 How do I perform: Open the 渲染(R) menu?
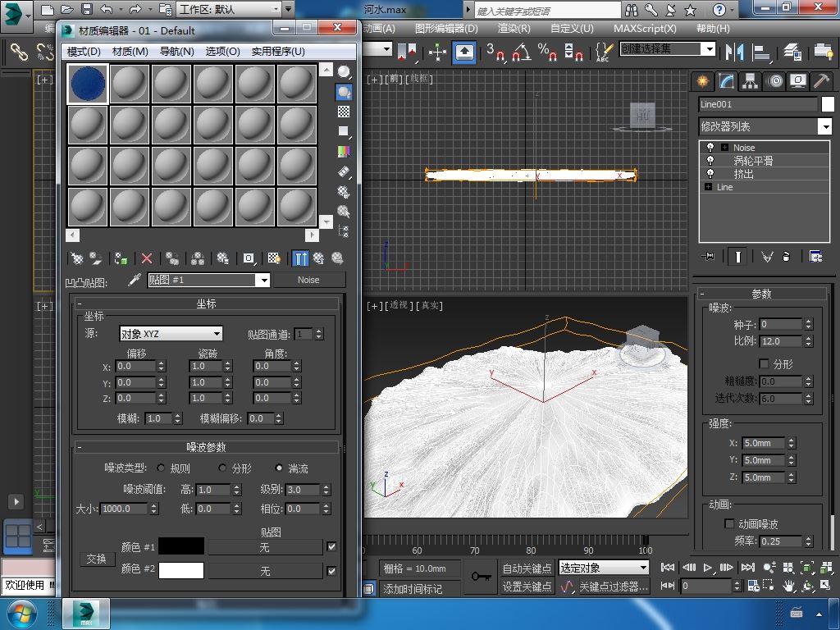[x=514, y=28]
